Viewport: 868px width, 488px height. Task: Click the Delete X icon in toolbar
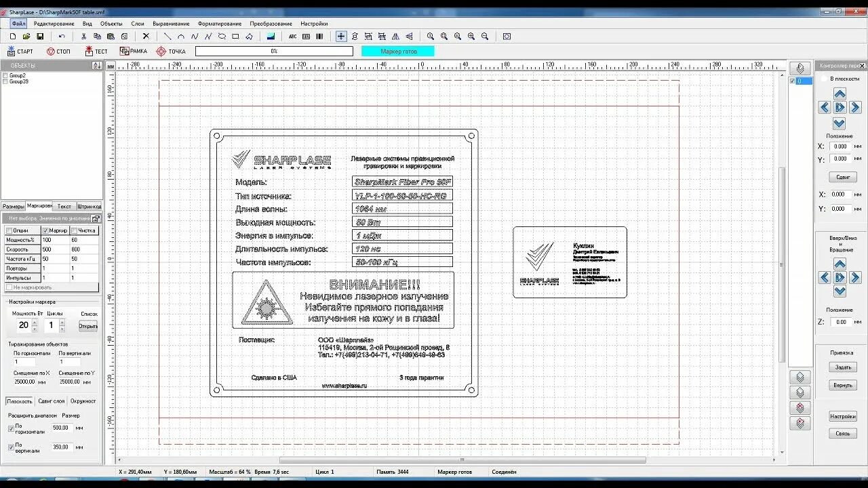[145, 36]
